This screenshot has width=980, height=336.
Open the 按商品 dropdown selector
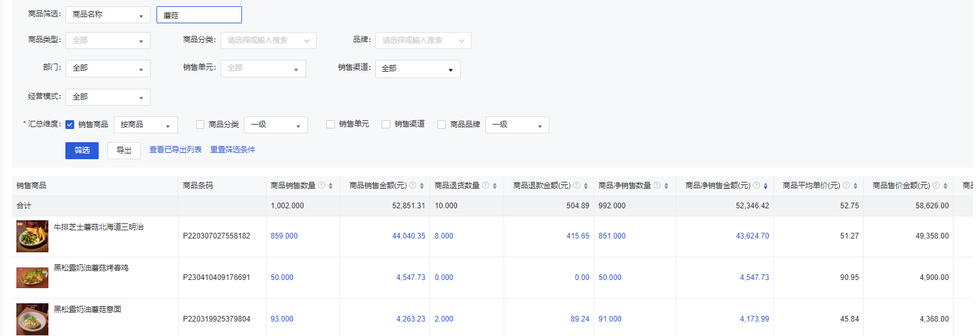[146, 125]
